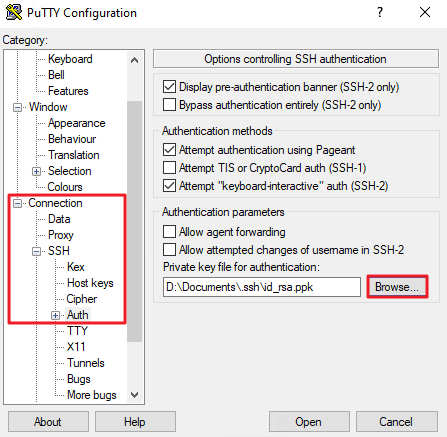Enable Bypass authentication entirely option

(x=169, y=105)
